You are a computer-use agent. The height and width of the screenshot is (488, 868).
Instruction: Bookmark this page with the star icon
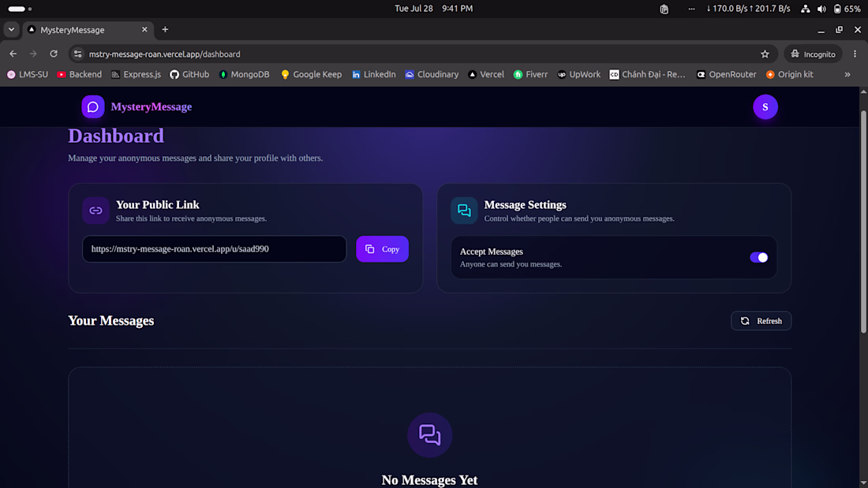click(x=765, y=54)
